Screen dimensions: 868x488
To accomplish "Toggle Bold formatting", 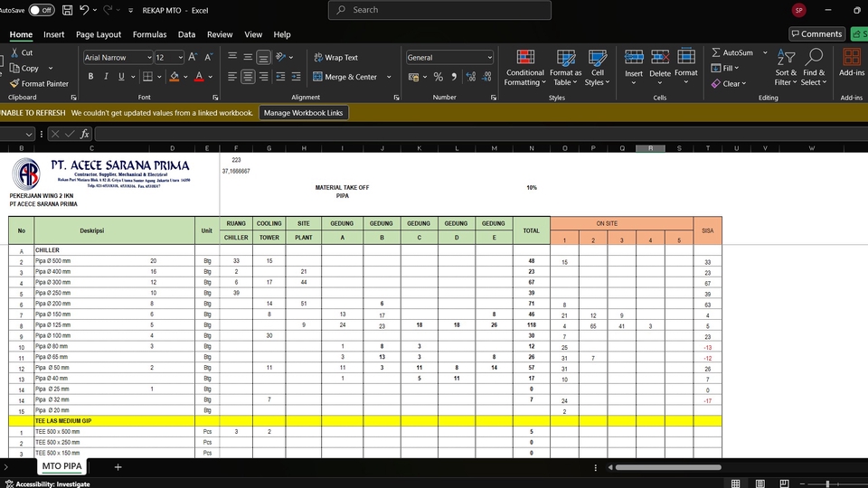I will click(90, 76).
